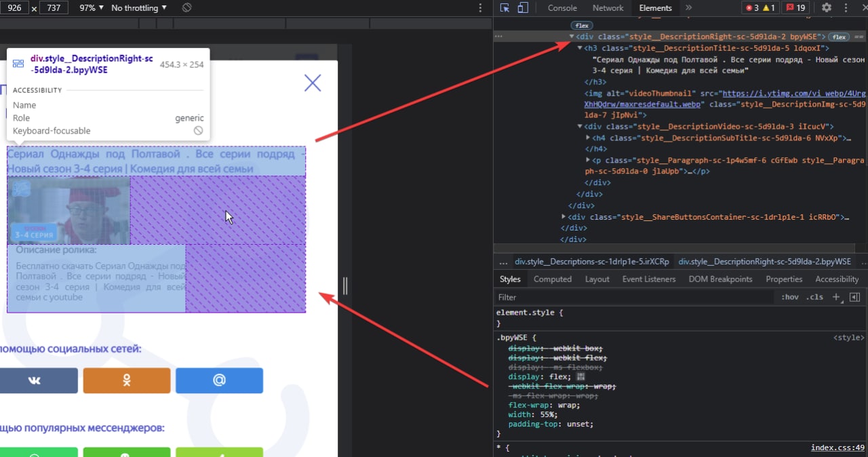The width and height of the screenshot is (868, 457).
Task: Click the width: 55% declaration value
Action: click(549, 414)
